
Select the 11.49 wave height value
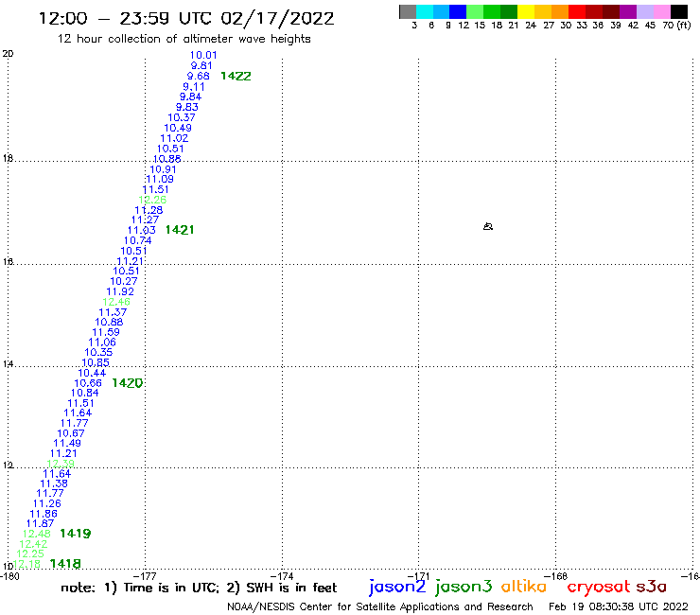pyautogui.click(x=67, y=443)
